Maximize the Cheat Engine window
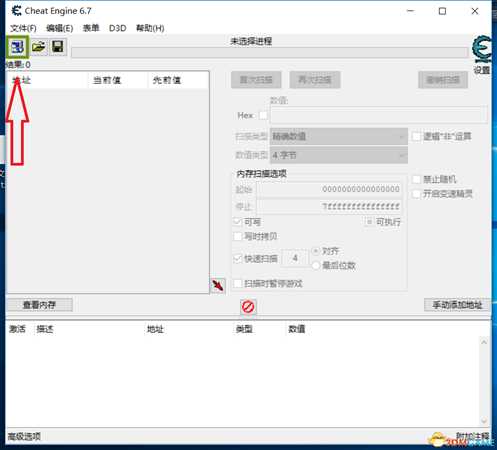Viewport: 497px width, 450px height. click(x=442, y=11)
